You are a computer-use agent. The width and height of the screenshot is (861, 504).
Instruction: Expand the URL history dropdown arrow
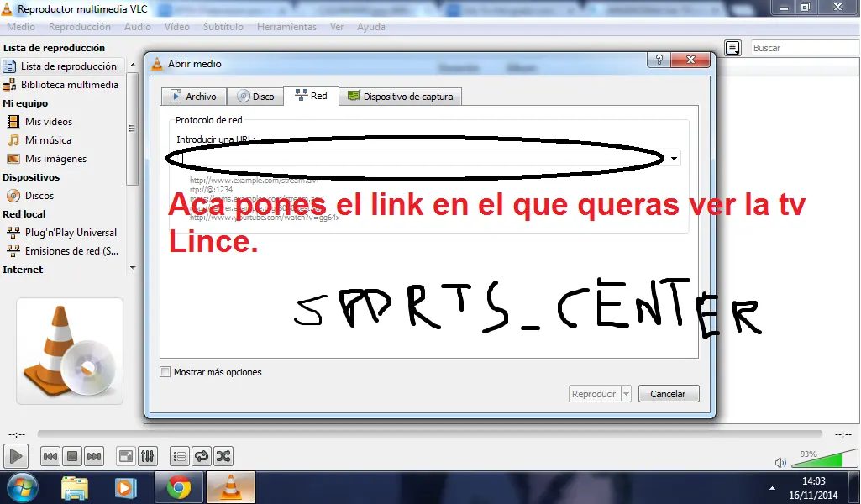click(x=674, y=159)
